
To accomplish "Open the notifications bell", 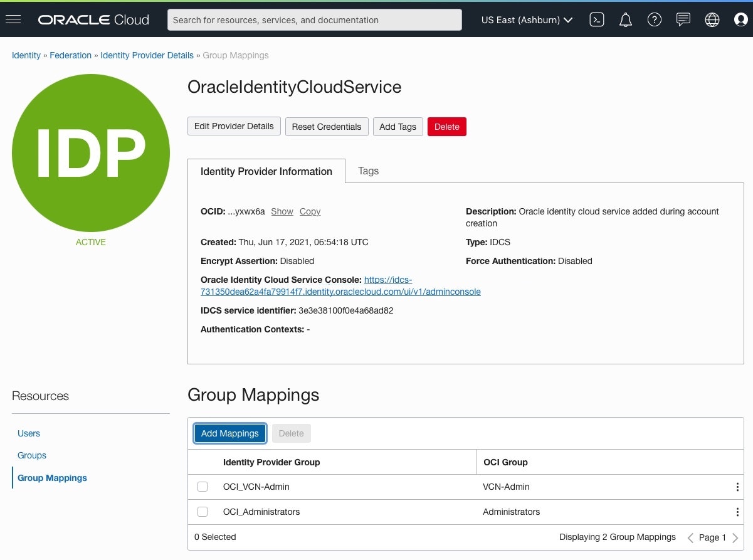I will tap(625, 20).
